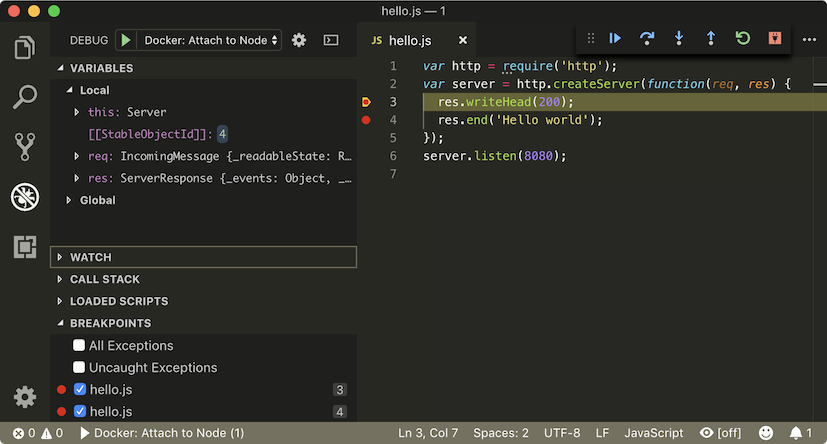Click the line 4 badge in breakpoints
This screenshot has height=444, width=827.
click(x=340, y=412)
